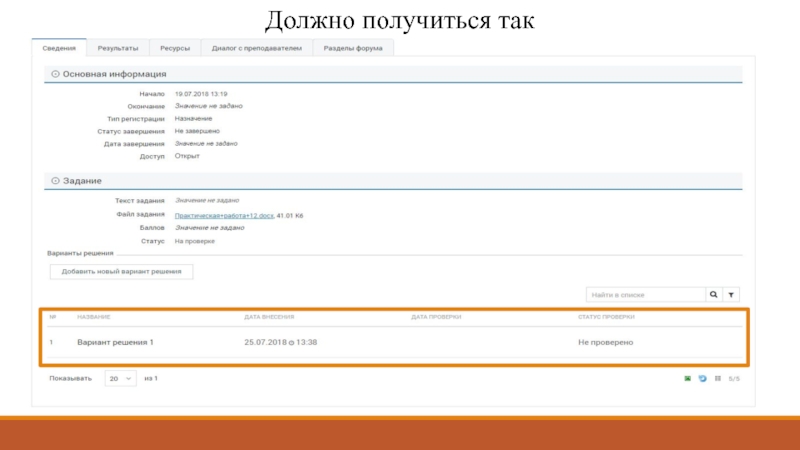Sort by Статус проверки column header
The height and width of the screenshot is (450, 800).
click(606, 317)
